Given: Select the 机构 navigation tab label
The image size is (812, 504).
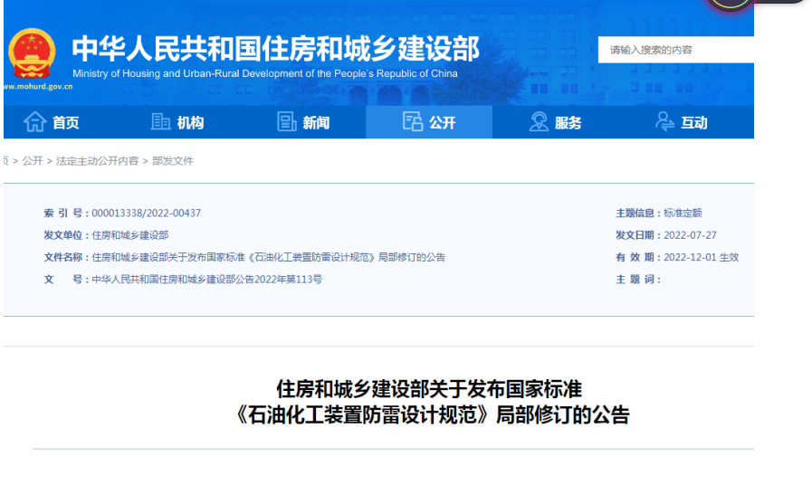Looking at the screenshot, I should (191, 123).
